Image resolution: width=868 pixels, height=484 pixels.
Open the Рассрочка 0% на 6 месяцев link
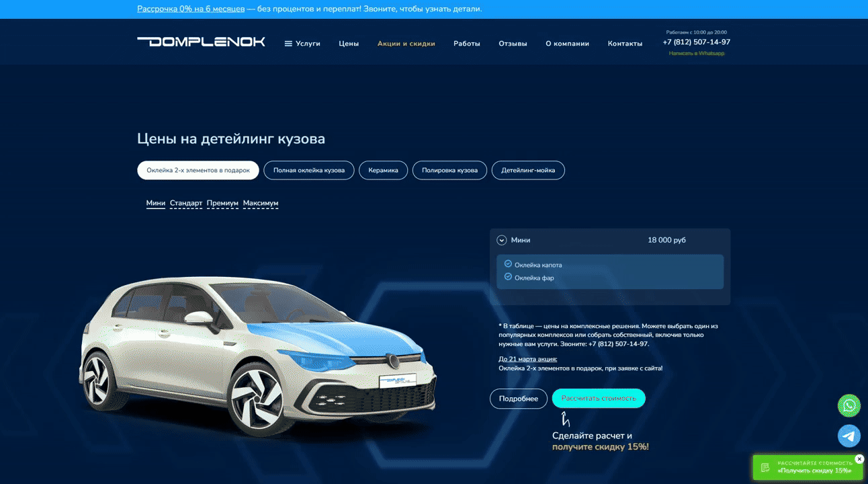[x=191, y=9]
